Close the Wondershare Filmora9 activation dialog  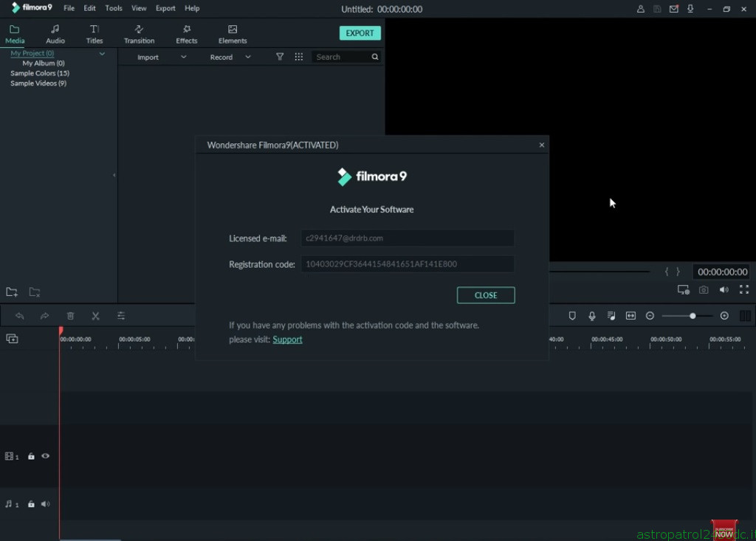coord(541,145)
